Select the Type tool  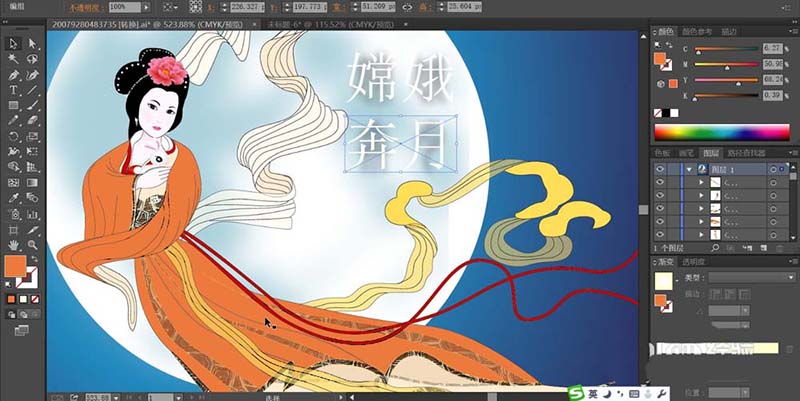(14, 90)
